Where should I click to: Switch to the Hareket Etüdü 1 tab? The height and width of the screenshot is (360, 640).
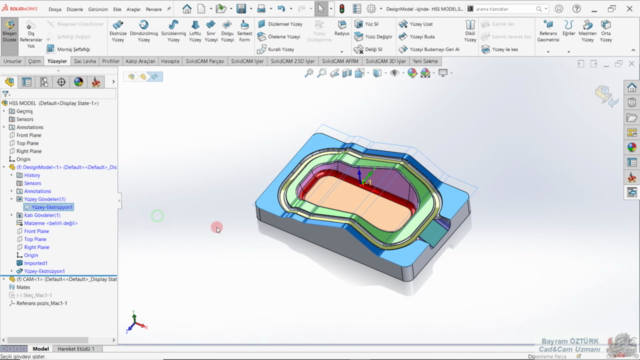coord(76,349)
